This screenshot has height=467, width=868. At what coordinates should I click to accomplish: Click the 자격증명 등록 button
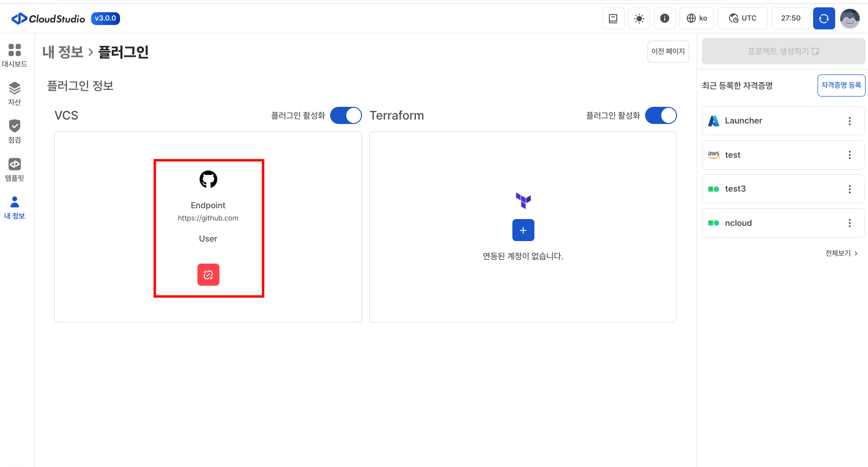[x=841, y=85]
